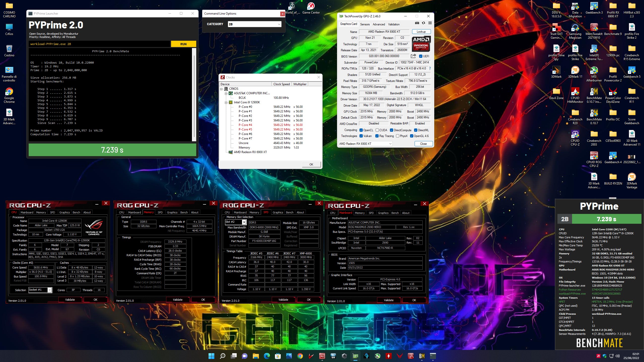Select the MSI Afterburner desktop icon

pos(594,74)
